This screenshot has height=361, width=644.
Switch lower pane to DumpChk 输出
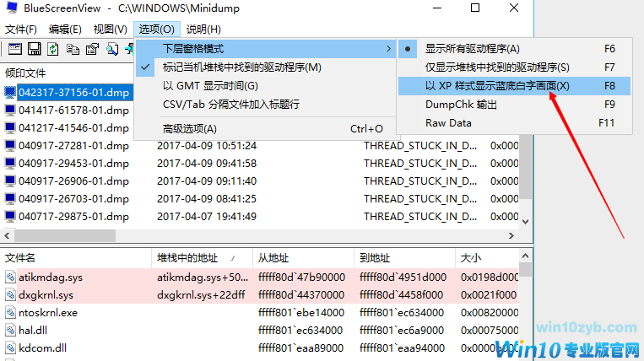point(514,105)
